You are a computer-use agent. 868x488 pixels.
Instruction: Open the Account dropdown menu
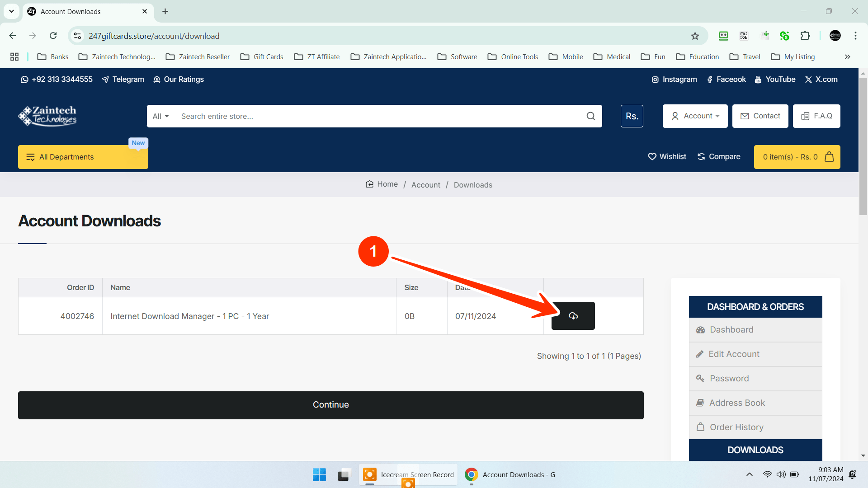point(695,116)
